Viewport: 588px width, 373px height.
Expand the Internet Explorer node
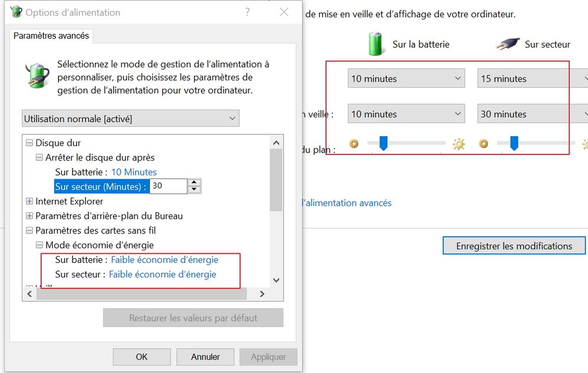pyautogui.click(x=29, y=202)
